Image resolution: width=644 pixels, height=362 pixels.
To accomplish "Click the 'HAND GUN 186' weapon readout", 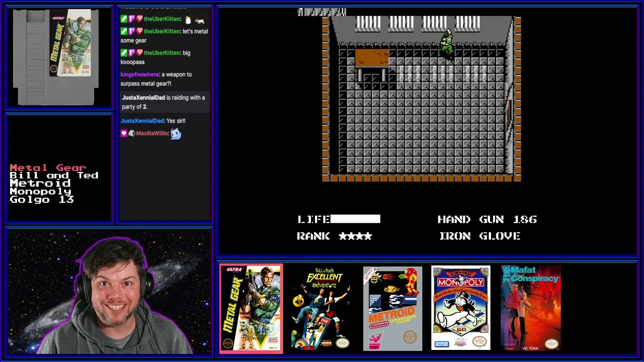I will click(487, 219).
